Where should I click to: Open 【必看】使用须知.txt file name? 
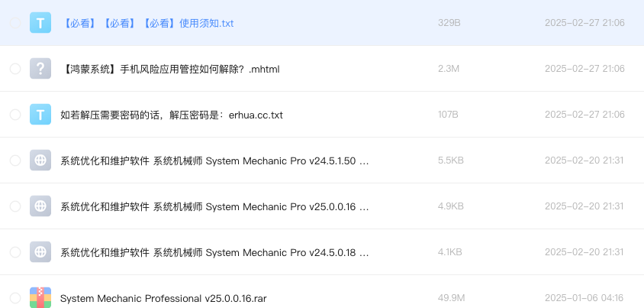pyautogui.click(x=147, y=24)
